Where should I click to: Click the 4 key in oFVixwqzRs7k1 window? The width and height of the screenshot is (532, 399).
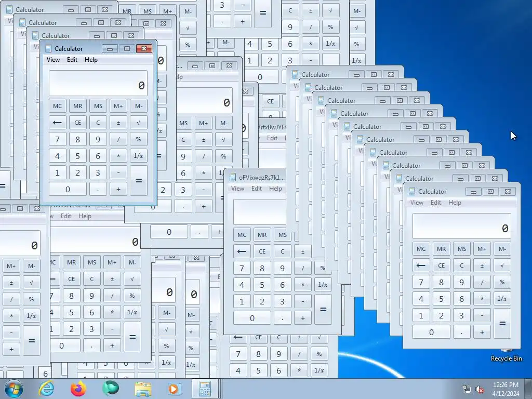(242, 285)
